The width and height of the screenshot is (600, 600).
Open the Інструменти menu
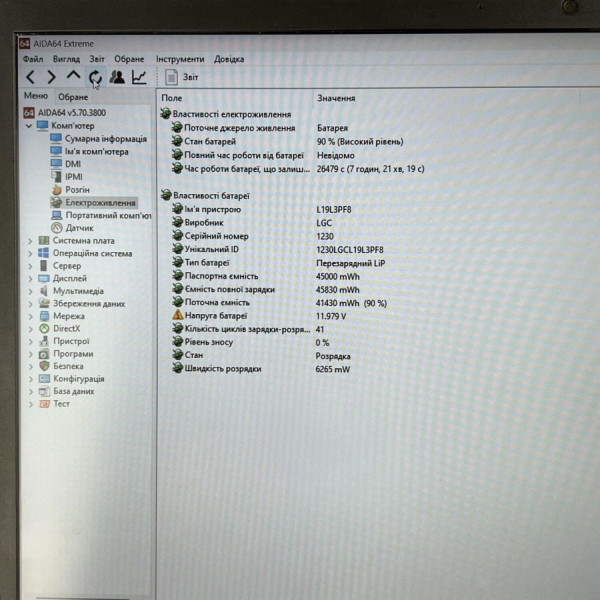point(180,59)
